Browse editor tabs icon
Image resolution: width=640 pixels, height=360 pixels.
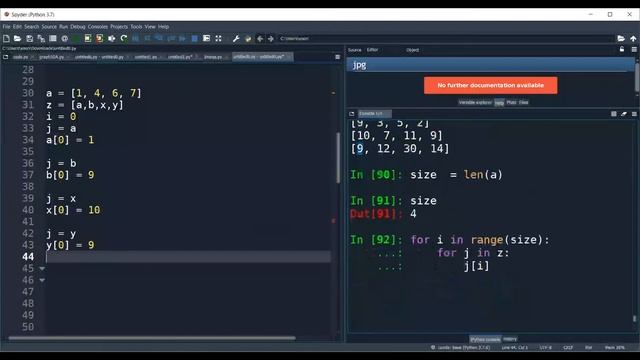click(x=6, y=57)
